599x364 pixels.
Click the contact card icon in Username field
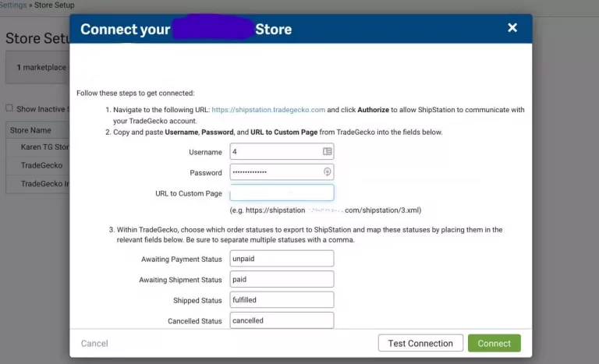click(327, 152)
